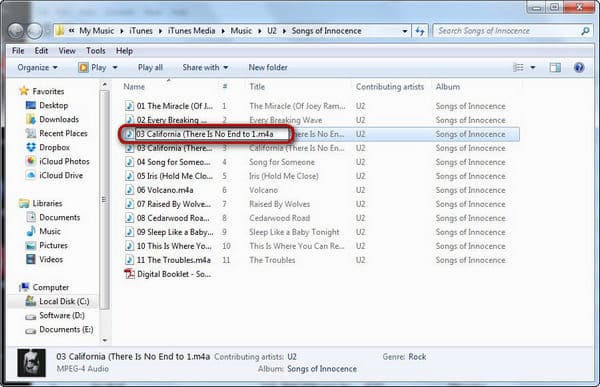Click the Dropbox icon in sidebar

point(31,147)
